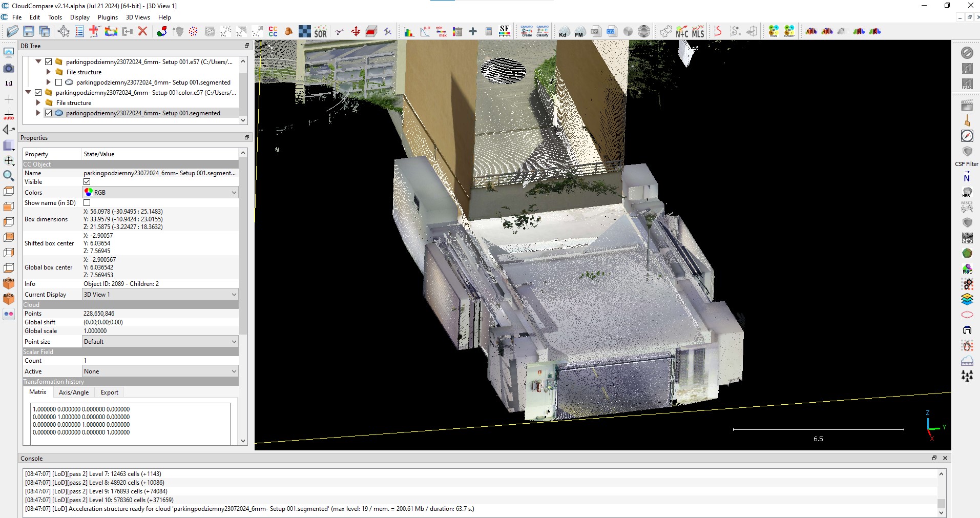The height and width of the screenshot is (518, 980).
Task: Open the 3D Views menu
Action: (138, 17)
